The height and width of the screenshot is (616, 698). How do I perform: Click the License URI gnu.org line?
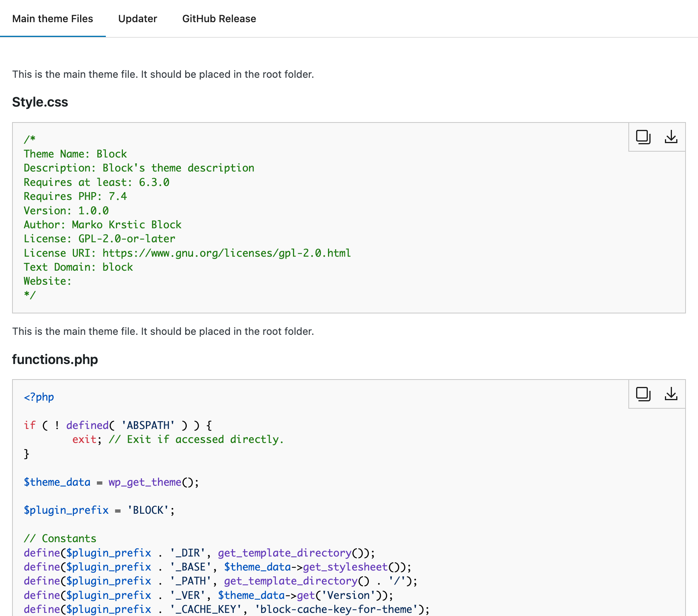click(x=187, y=253)
